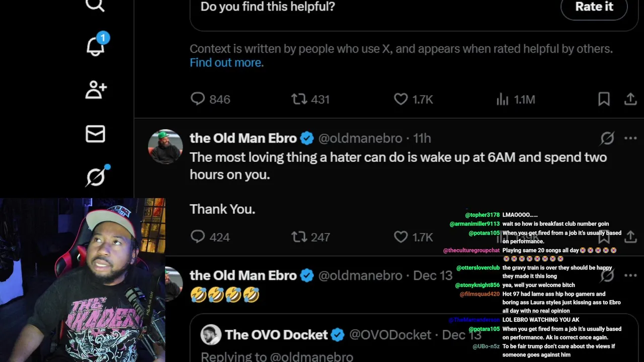
Task: Click reply icon on post with 846 replies
Action: pyautogui.click(x=198, y=99)
